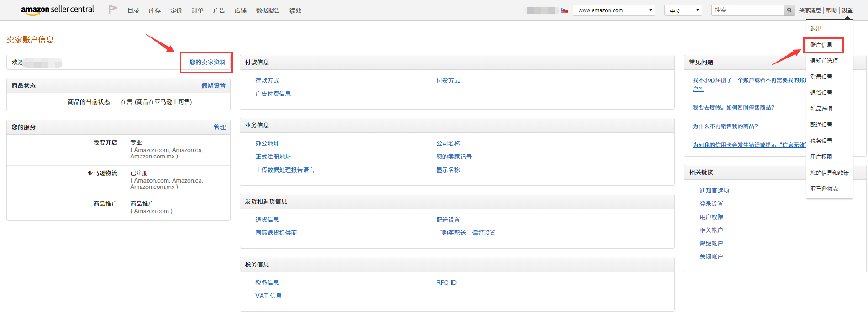Open 通知首选项 under 相关链接
The height and width of the screenshot is (314, 868).
[x=715, y=190]
